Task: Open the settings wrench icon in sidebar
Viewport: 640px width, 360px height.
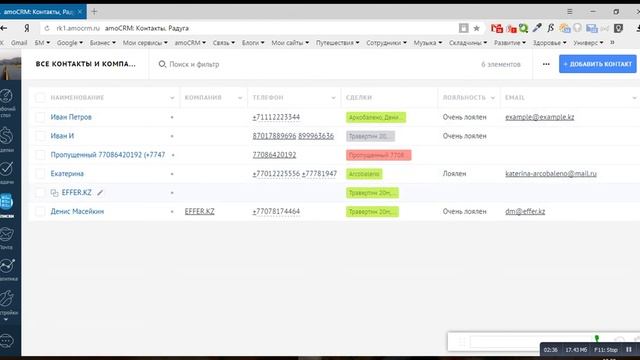Action: [x=7, y=298]
